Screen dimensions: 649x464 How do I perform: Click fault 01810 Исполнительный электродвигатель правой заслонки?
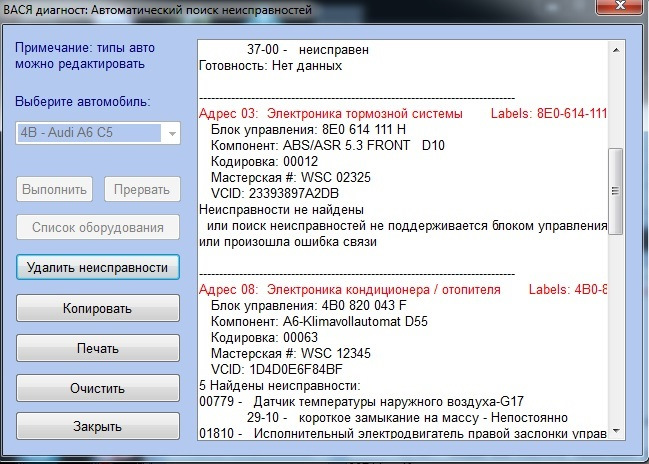tap(403, 433)
